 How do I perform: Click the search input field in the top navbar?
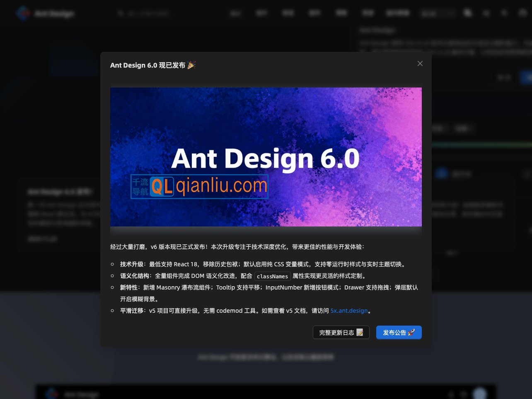(x=153, y=13)
